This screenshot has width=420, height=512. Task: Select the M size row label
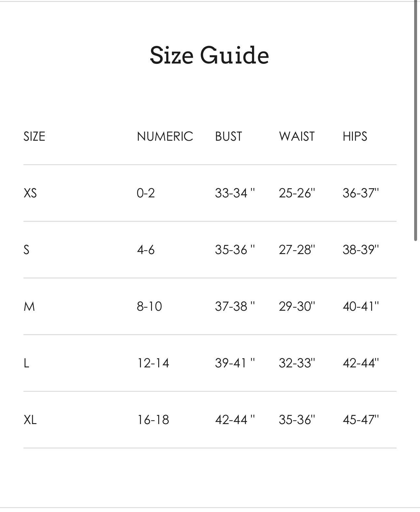(x=29, y=306)
